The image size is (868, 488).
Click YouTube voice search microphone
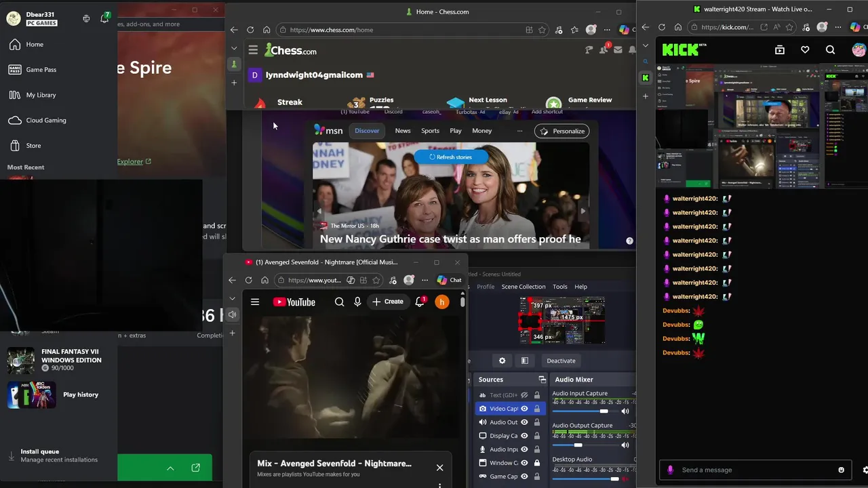click(x=357, y=302)
